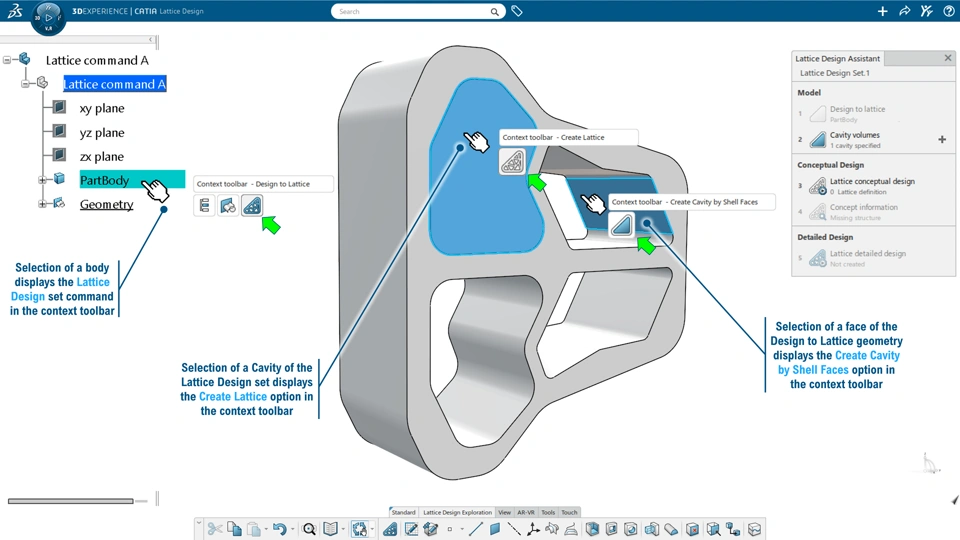Switch to Lattice Design Exploration tab

click(457, 512)
